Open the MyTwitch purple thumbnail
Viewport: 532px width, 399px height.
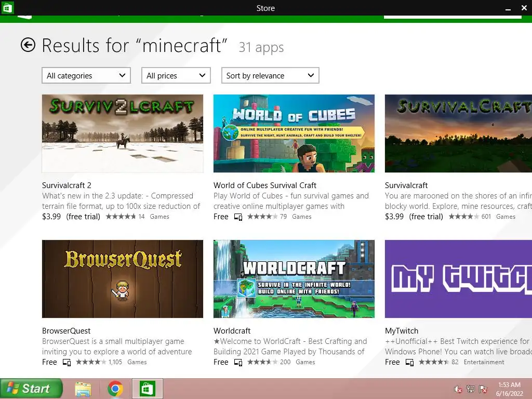458,279
